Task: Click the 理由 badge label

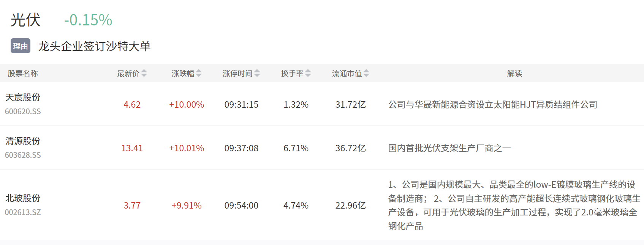Action: coord(21,46)
